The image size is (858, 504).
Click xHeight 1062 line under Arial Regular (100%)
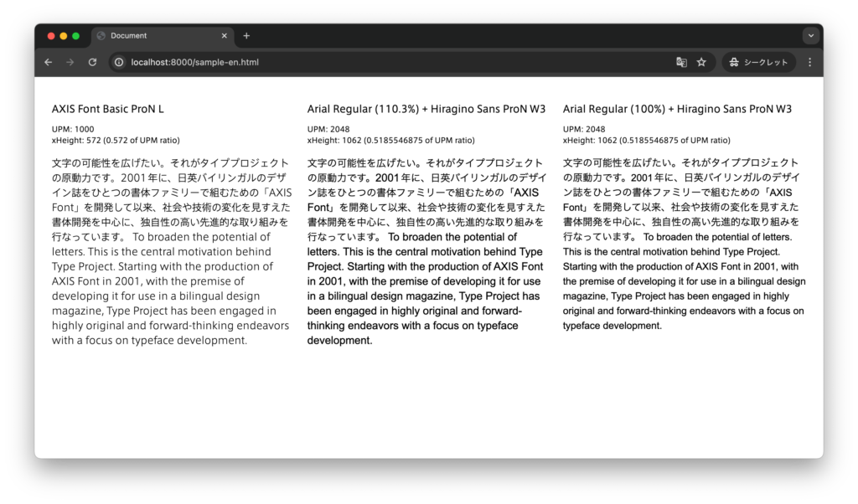(646, 140)
